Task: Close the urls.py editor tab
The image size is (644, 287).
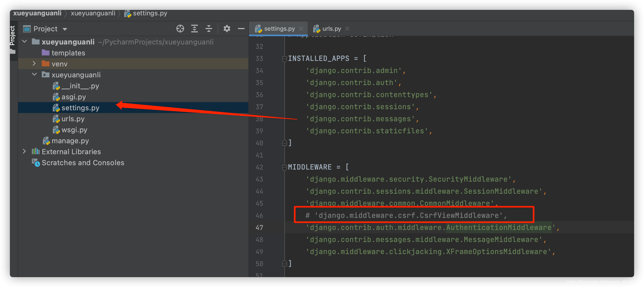Action: point(347,29)
